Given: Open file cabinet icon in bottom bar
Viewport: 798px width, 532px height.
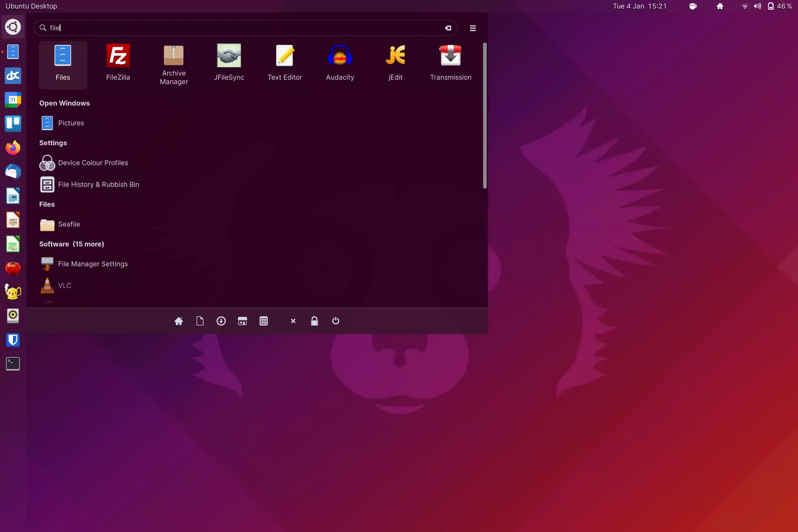Looking at the screenshot, I should click(x=264, y=321).
